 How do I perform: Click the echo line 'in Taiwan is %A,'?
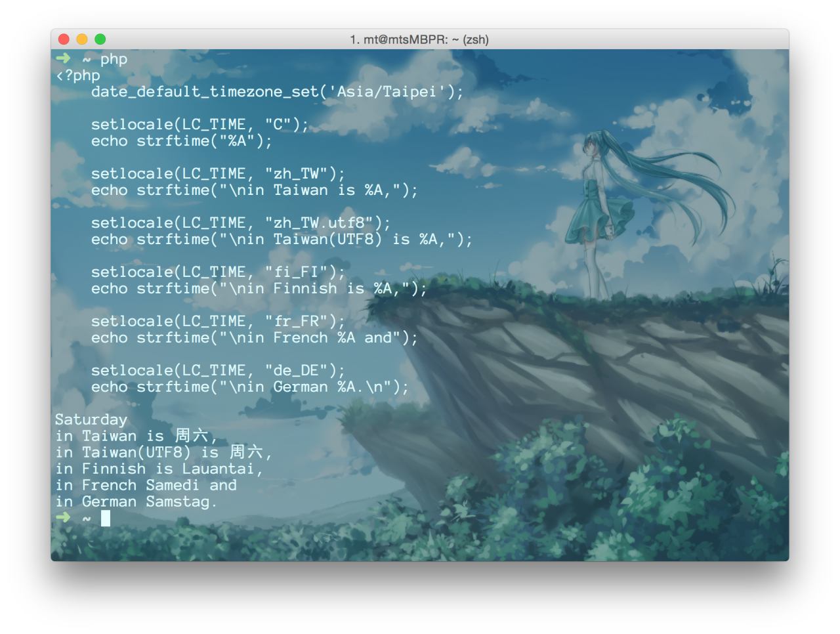pyautogui.click(x=254, y=190)
